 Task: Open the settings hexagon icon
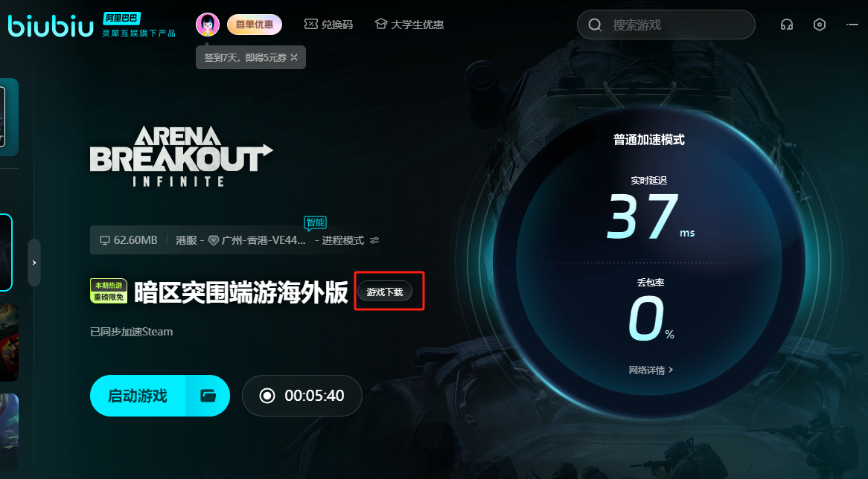[820, 25]
